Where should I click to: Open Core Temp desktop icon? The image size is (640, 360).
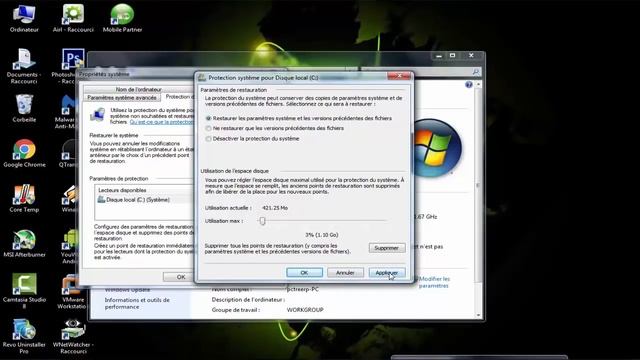click(x=24, y=198)
